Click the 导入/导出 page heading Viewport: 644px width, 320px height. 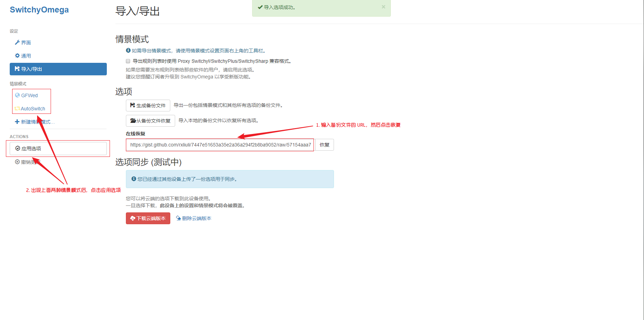138,11
